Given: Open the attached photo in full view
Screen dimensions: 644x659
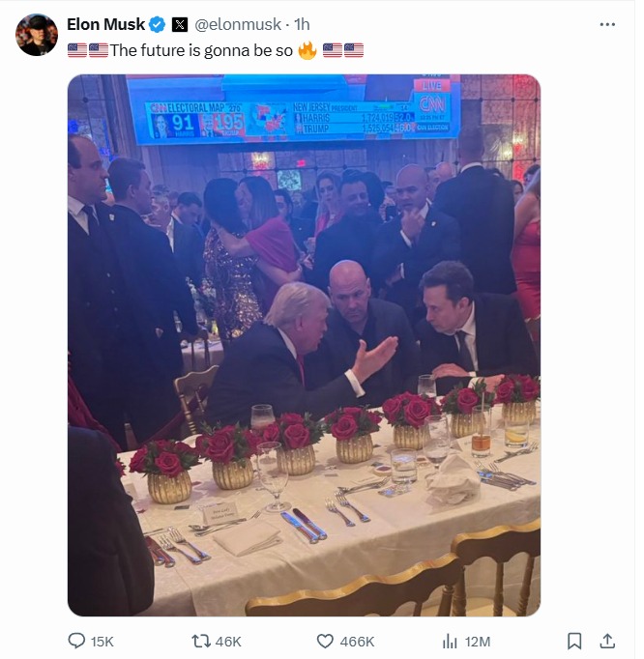Looking at the screenshot, I should [305, 346].
